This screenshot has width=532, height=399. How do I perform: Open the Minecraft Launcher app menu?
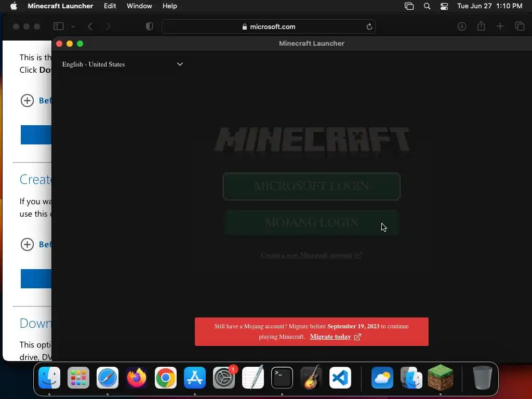pos(60,6)
